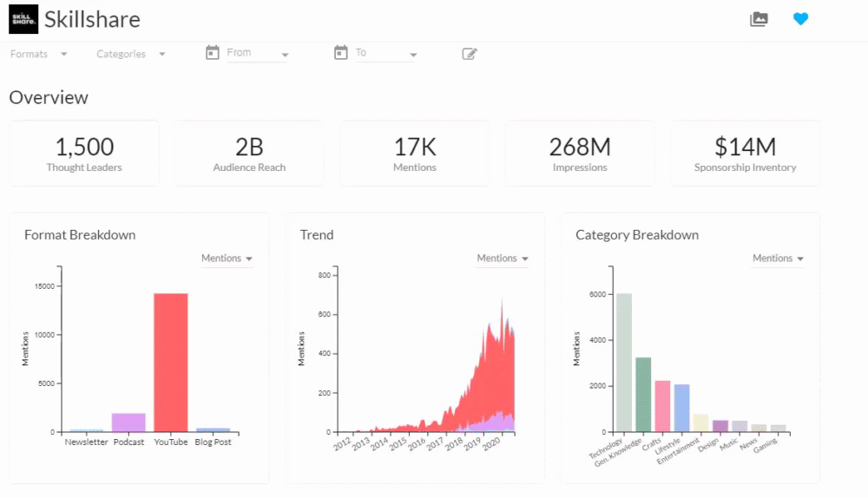Click the purple Design category bar
Screen dimensions: 868x498
[x=720, y=426]
